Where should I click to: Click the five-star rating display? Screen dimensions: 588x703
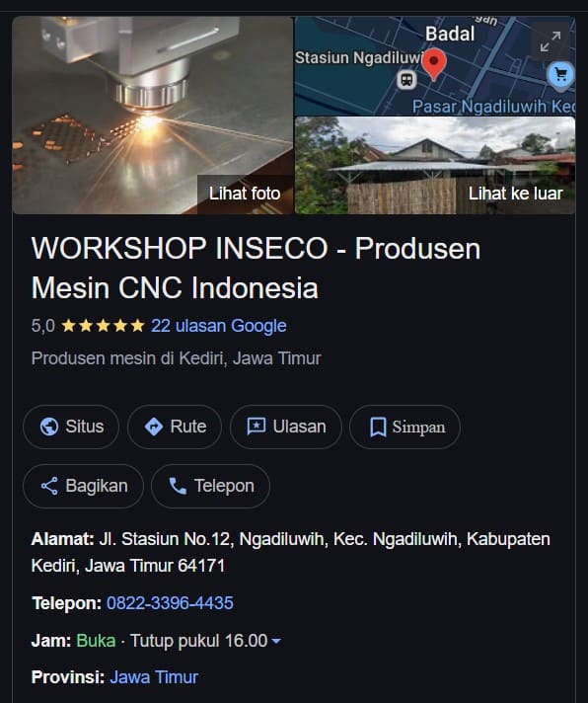click(103, 326)
